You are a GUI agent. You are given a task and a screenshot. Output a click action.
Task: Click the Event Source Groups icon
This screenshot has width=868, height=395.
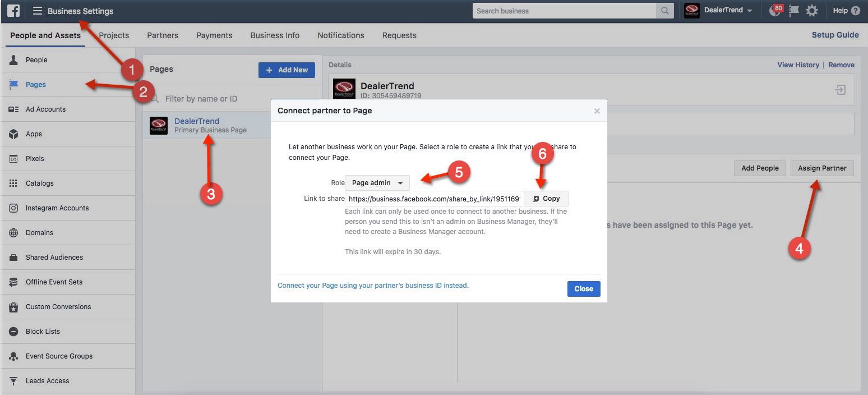tap(13, 356)
